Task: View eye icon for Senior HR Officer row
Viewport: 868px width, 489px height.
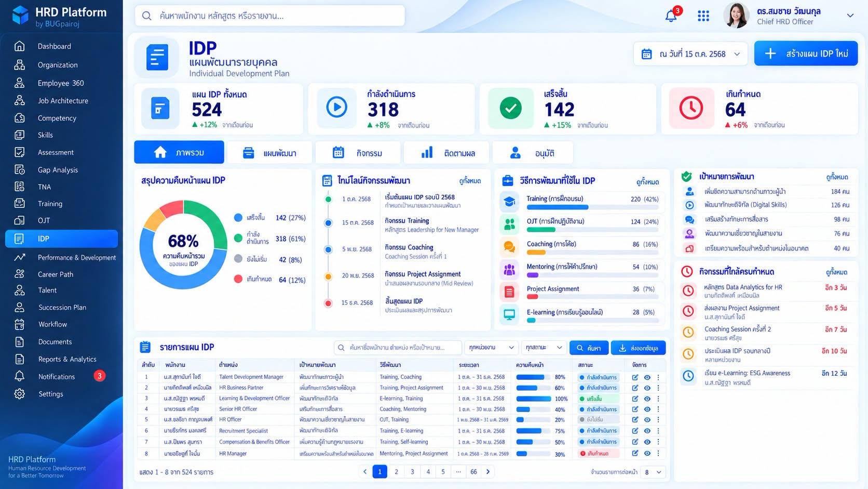Action: (x=647, y=409)
